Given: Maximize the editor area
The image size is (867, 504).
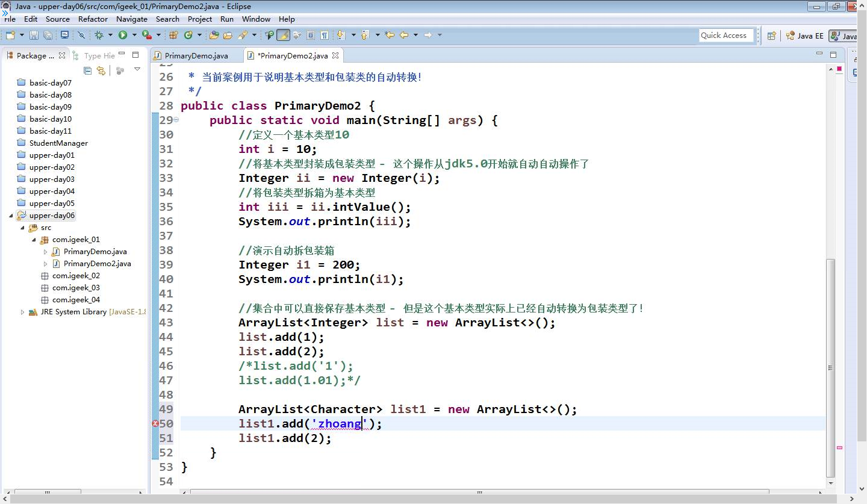Looking at the screenshot, I should [833, 55].
